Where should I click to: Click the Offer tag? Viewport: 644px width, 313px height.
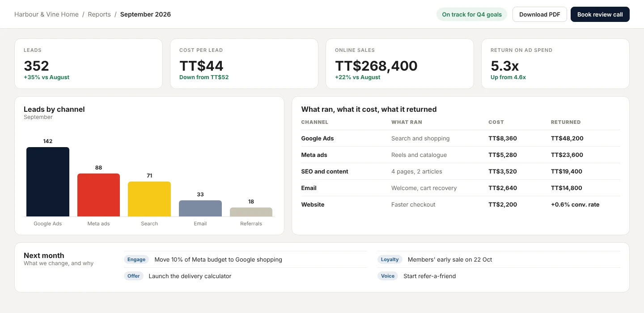click(134, 276)
